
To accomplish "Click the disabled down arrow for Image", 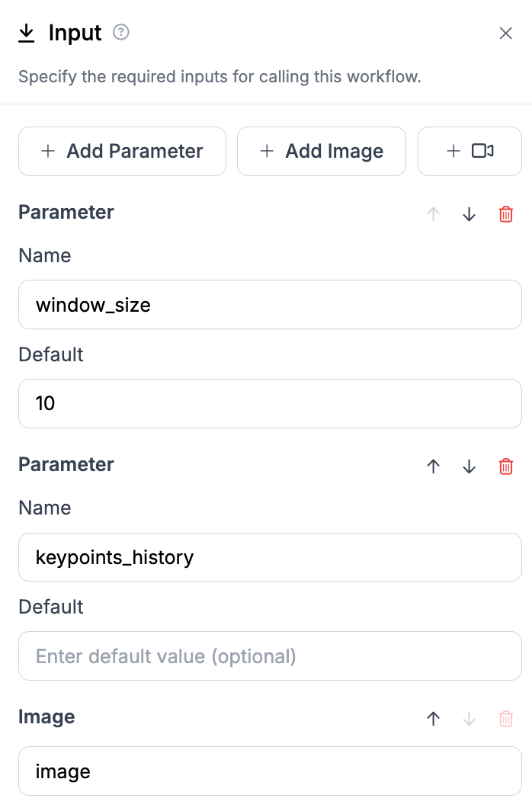I will click(470, 719).
